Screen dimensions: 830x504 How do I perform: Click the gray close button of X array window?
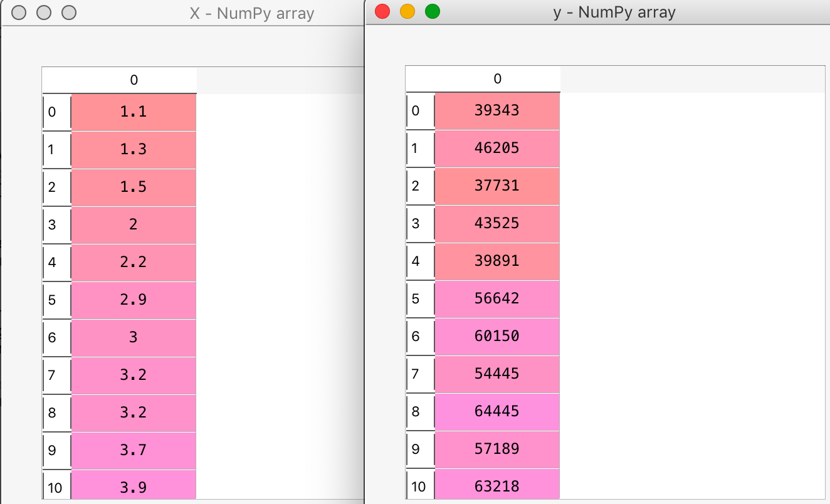pyautogui.click(x=19, y=13)
